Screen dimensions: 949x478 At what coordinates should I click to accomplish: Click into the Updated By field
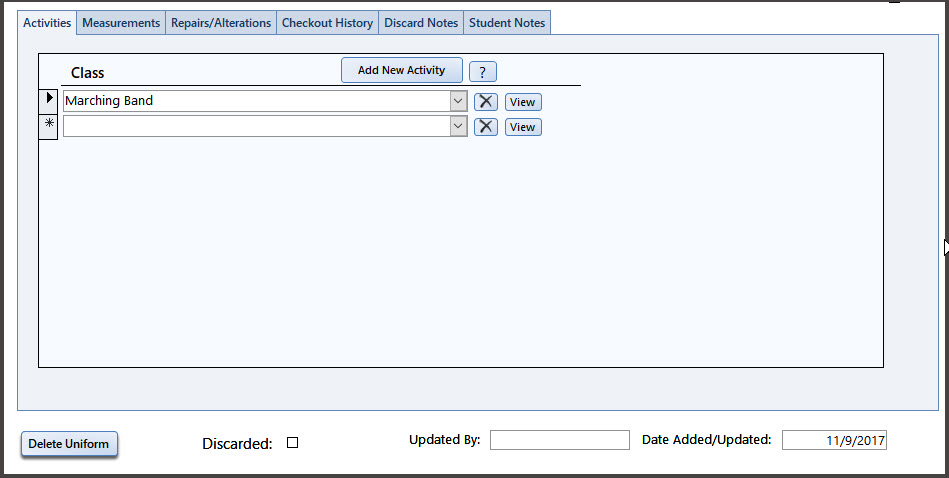point(559,440)
